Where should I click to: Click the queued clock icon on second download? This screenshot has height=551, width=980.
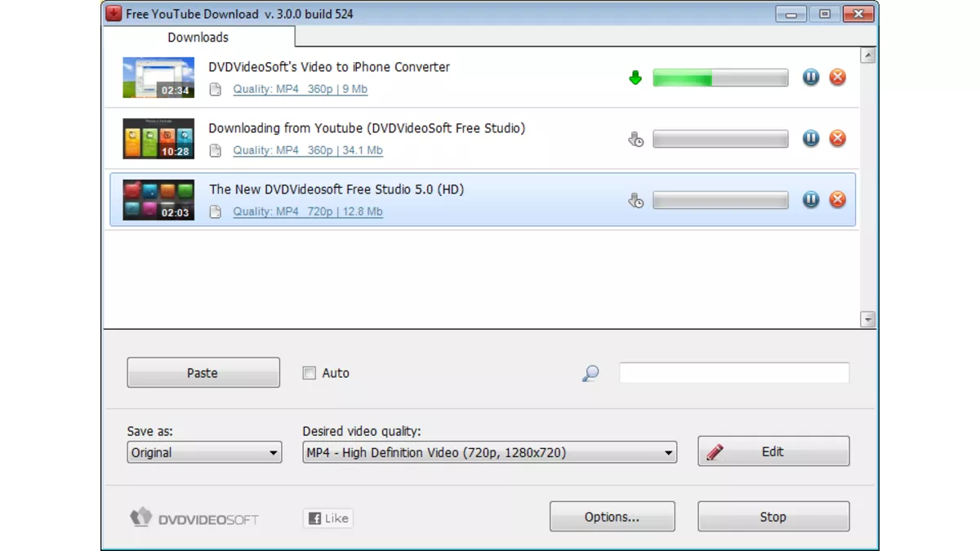click(x=635, y=140)
